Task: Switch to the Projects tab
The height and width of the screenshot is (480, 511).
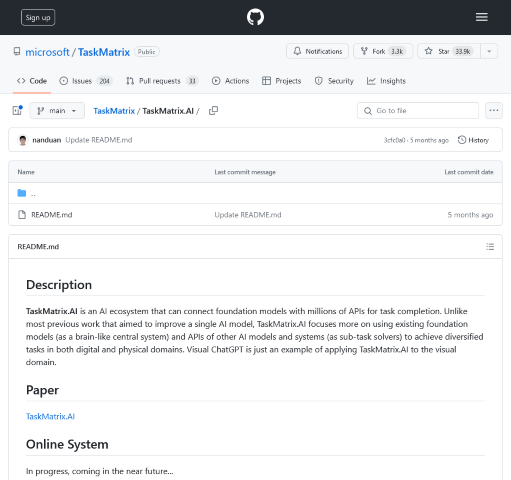Action: 282,81
